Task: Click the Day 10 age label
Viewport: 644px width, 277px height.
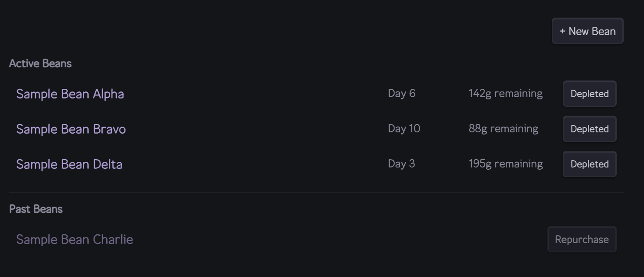Action: click(404, 129)
